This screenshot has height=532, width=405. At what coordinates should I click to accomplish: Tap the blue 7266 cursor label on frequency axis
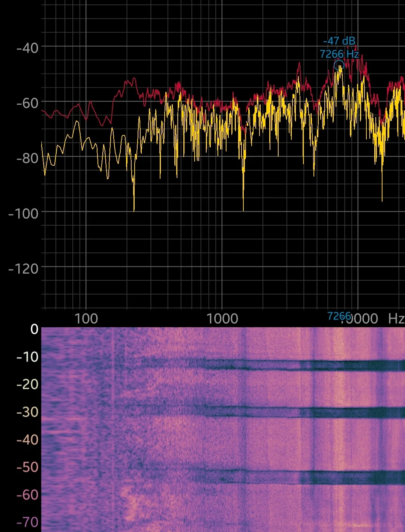coord(339,316)
